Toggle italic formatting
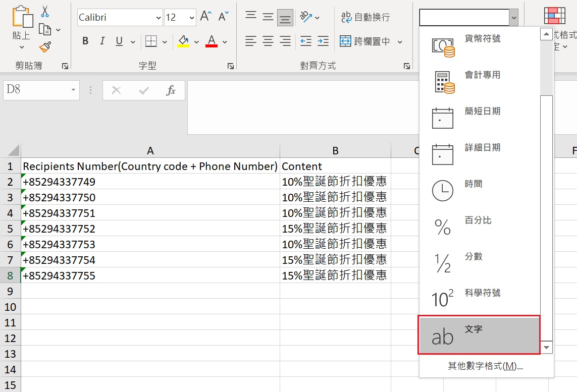Image resolution: width=577 pixels, height=392 pixels. coord(102,41)
